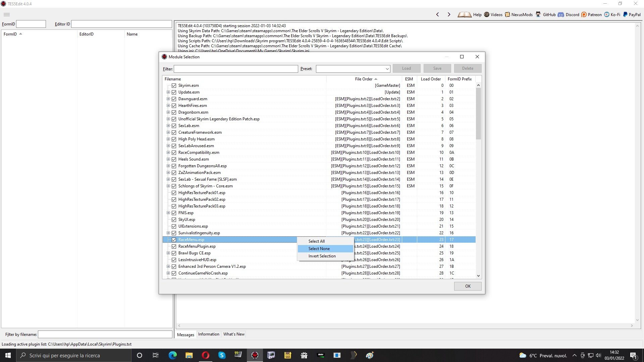Viewport: 644px width, 362px height.
Task: Uncheck RaceCompatibility.esm checkbox
Action: (x=174, y=153)
